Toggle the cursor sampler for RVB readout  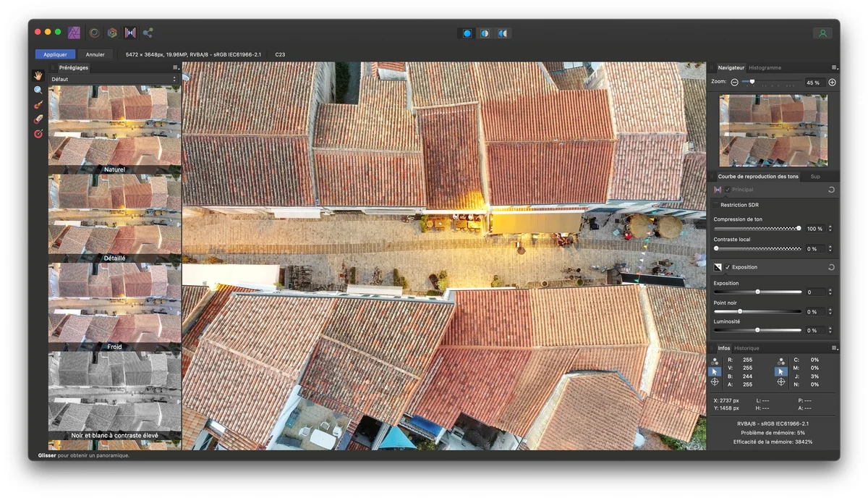click(715, 371)
